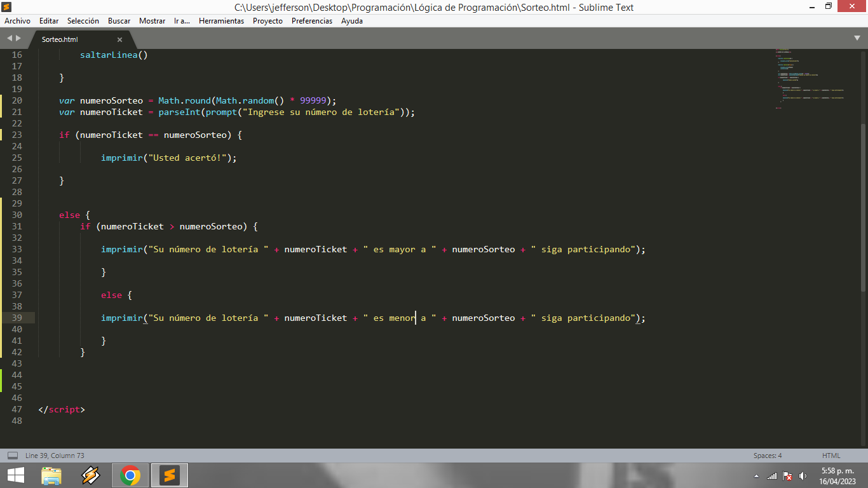The width and height of the screenshot is (868, 488).
Task: Click the closing script tag
Action: (62, 409)
